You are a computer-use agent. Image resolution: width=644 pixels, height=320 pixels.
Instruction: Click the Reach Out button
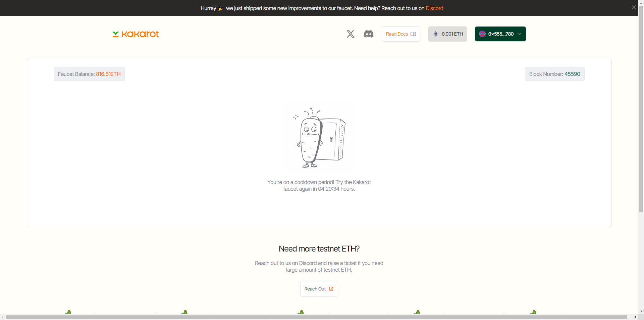pyautogui.click(x=319, y=289)
